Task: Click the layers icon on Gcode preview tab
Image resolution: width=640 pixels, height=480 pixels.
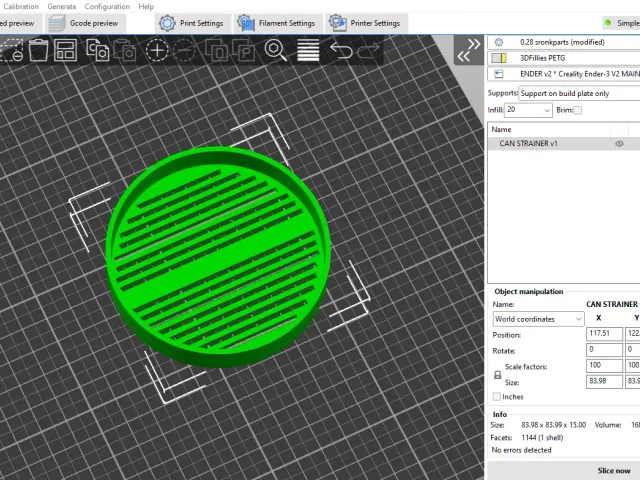Action: [x=57, y=23]
